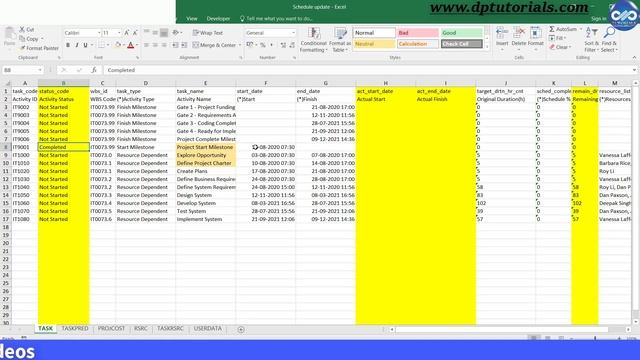This screenshot has width=640, height=360.
Task: Apply the Check Cell style
Action: tap(461, 44)
